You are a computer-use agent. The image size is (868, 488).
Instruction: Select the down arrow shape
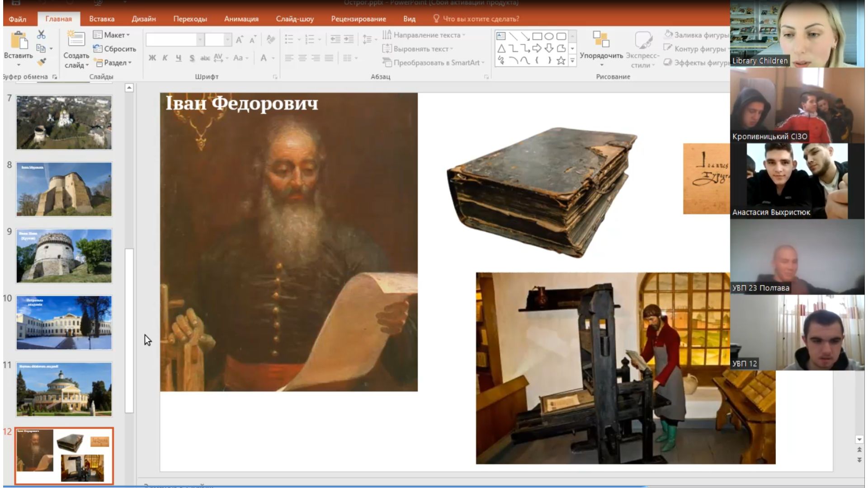tap(549, 48)
